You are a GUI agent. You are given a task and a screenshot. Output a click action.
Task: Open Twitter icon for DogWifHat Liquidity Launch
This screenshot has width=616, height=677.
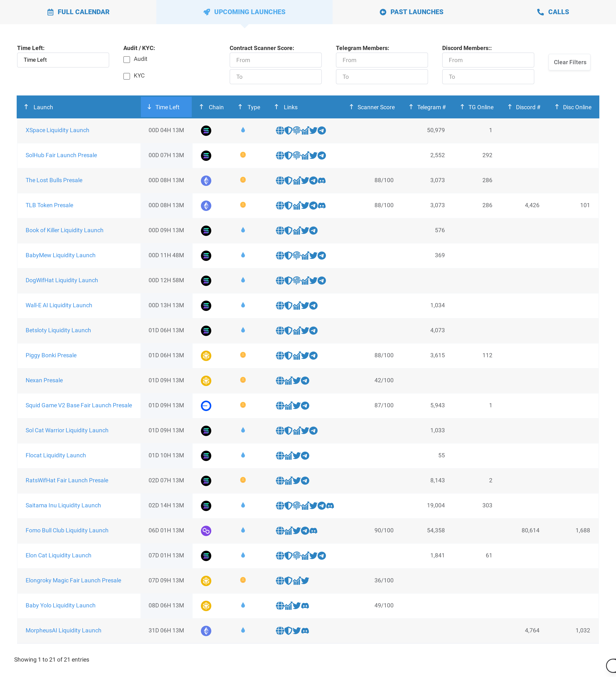click(x=313, y=280)
